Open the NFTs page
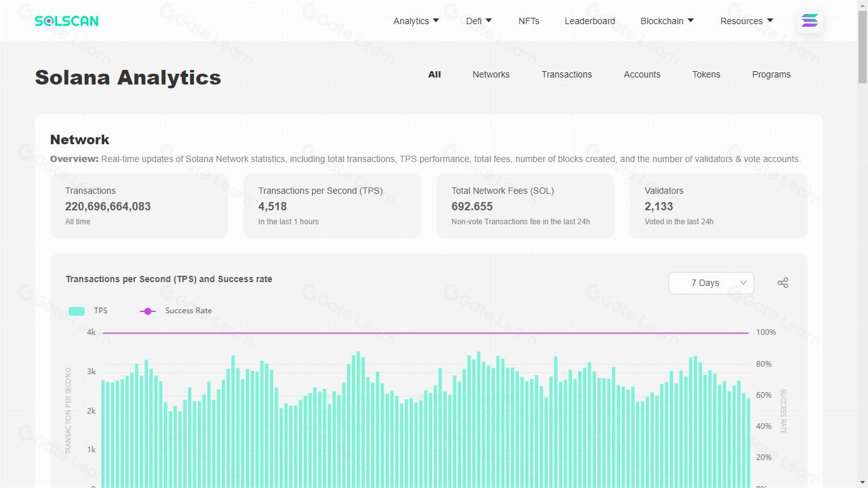The image size is (868, 488). click(529, 21)
